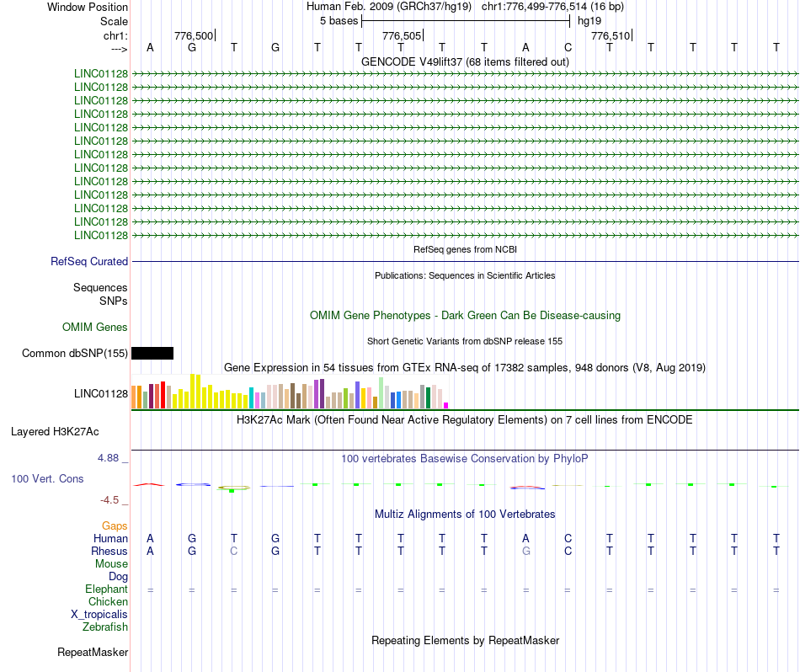Click the Scale label

[114, 21]
